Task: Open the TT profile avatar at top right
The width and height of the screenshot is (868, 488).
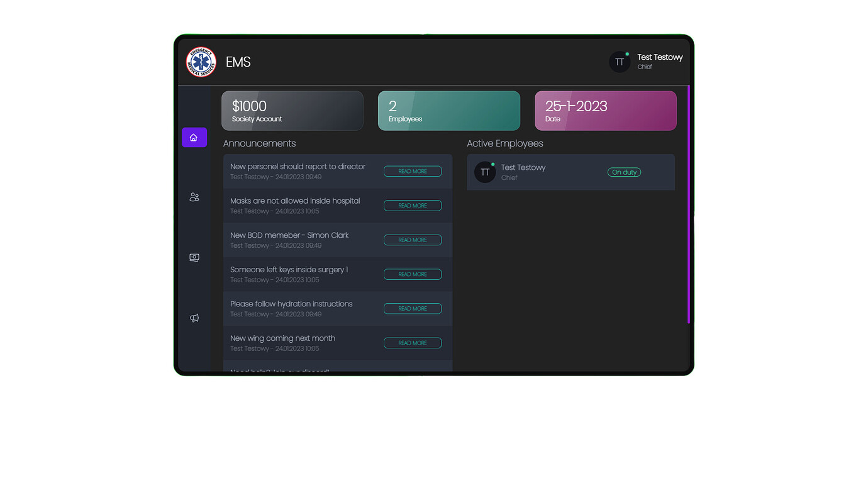Action: 620,62
